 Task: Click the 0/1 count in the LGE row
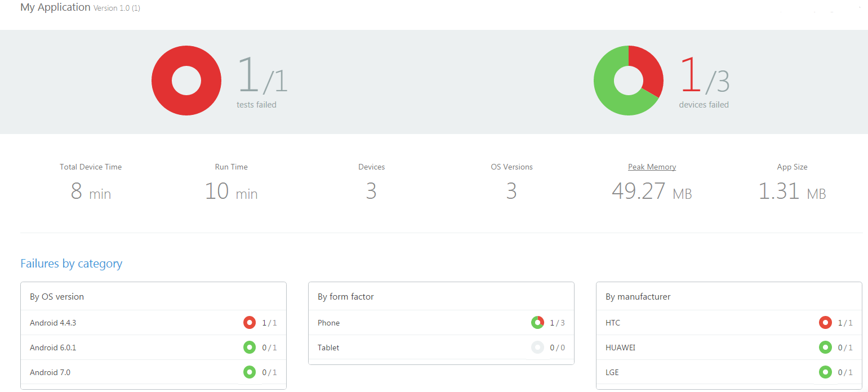(845, 372)
